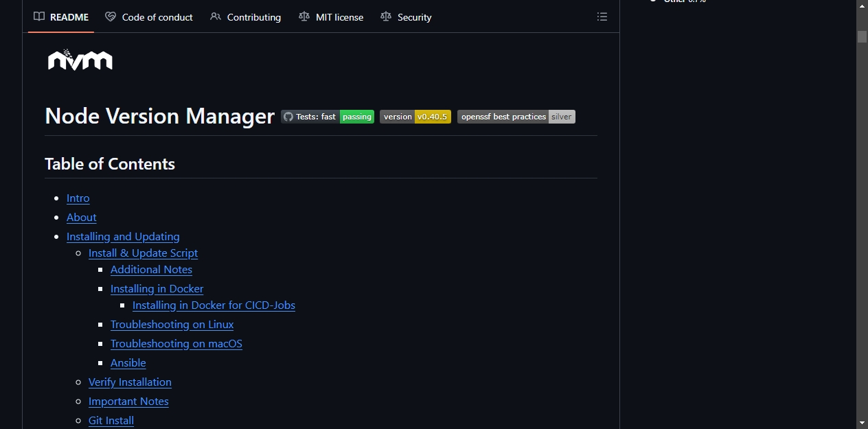Open the Install & Update Script link
The image size is (868, 429).
[144, 253]
